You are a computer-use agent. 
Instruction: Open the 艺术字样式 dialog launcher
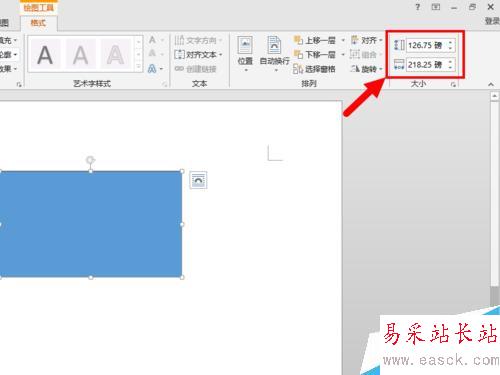tap(164, 85)
